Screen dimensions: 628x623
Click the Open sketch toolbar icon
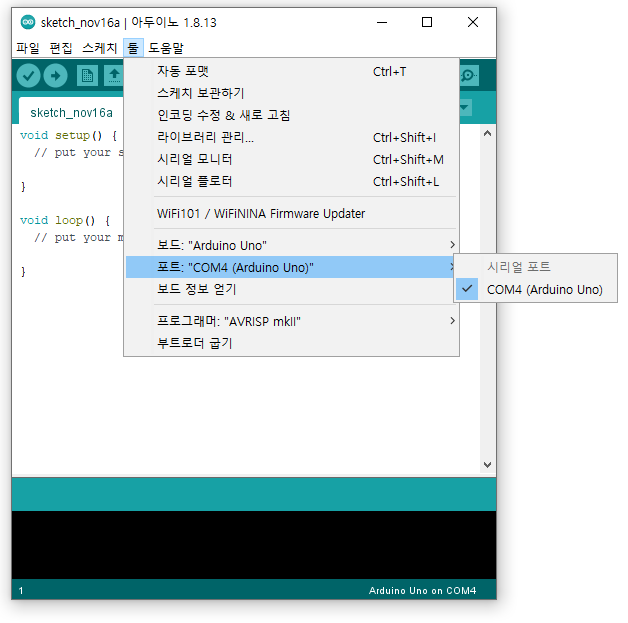click(x=114, y=75)
